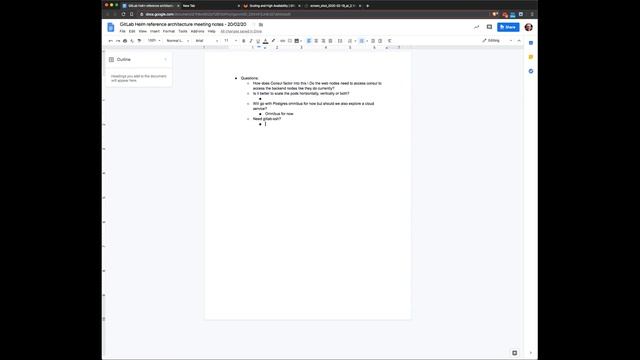Set Right align
640x360 pixels.
point(323,41)
